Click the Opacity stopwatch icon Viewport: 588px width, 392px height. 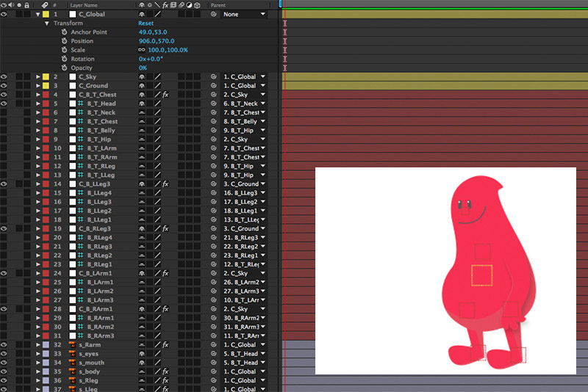coord(64,68)
